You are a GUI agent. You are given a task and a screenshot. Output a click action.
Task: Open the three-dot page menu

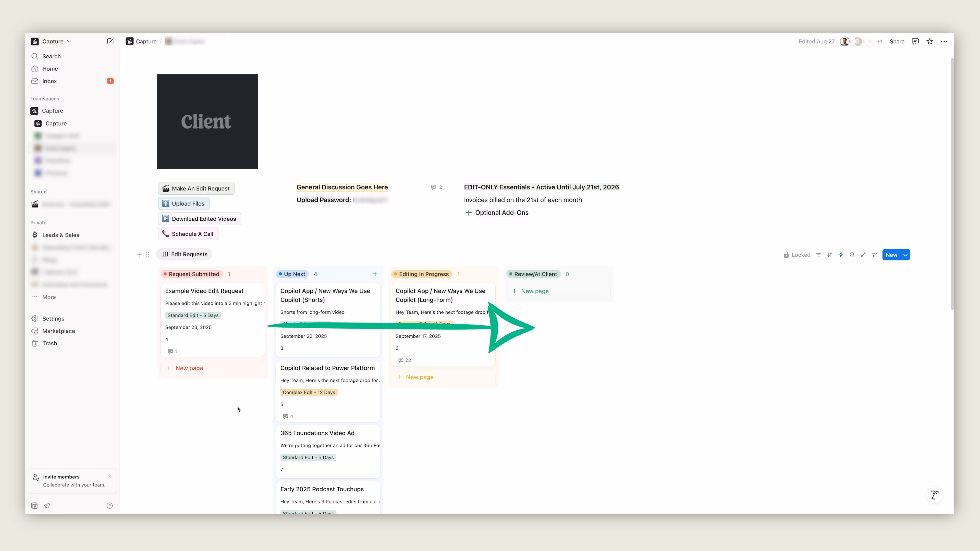coord(944,41)
